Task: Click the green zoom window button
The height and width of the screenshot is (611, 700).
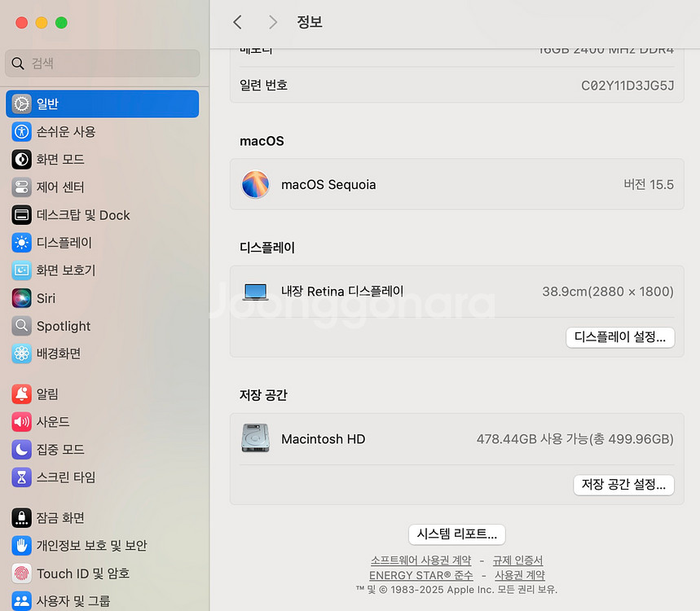Action: pyautogui.click(x=61, y=22)
